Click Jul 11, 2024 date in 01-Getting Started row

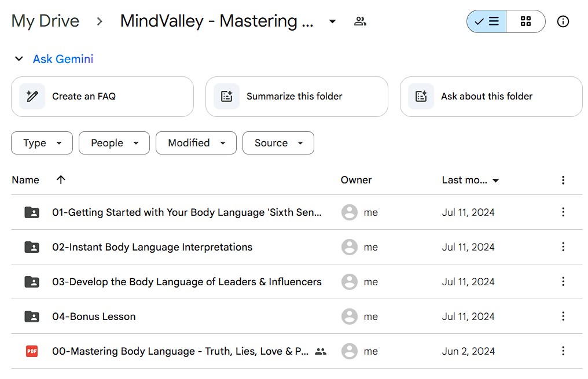(468, 212)
